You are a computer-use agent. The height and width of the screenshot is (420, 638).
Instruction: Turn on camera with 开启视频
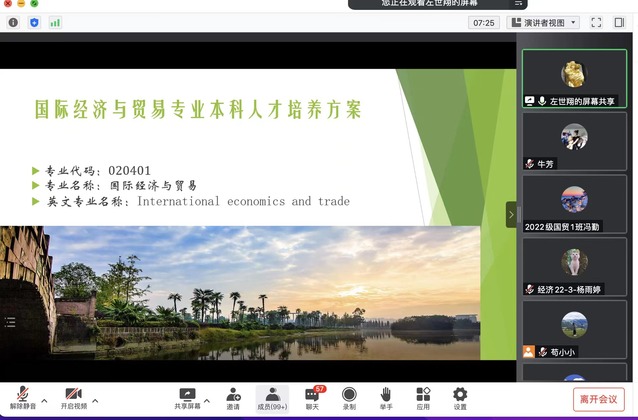[73, 399]
